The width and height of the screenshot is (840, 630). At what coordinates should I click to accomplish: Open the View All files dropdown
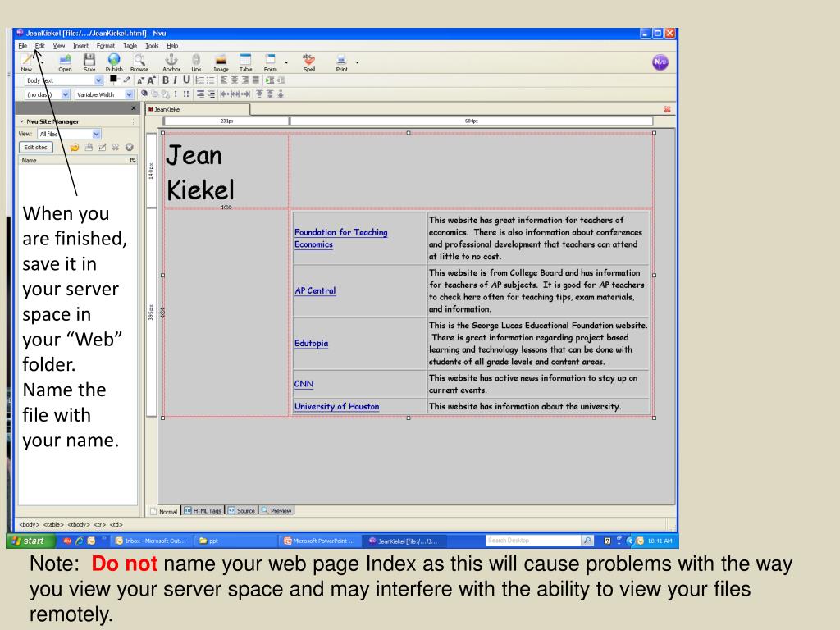click(69, 134)
